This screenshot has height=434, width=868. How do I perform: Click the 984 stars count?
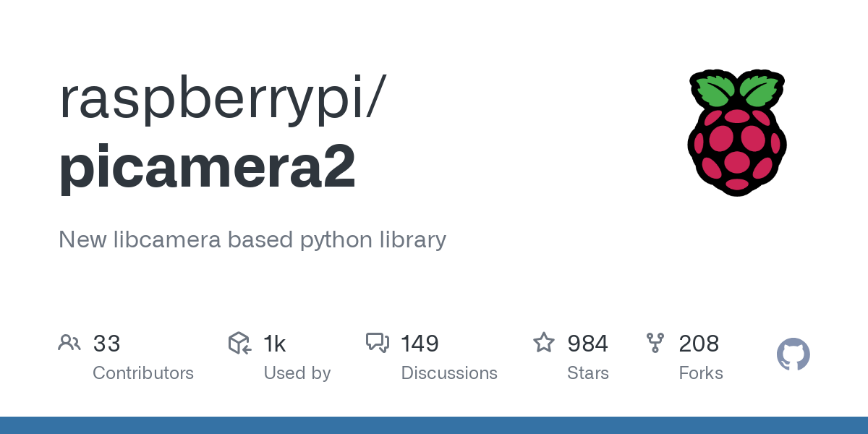point(587,344)
